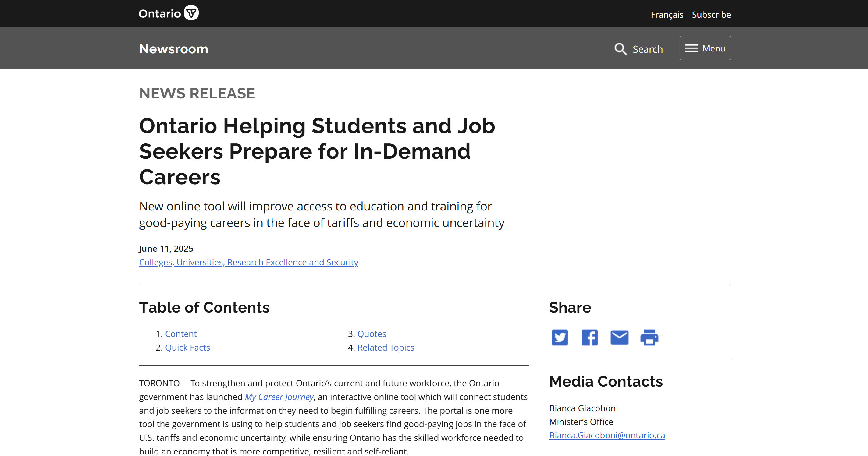This screenshot has width=868, height=456.
Task: Click the Search label in header
Action: tap(648, 49)
